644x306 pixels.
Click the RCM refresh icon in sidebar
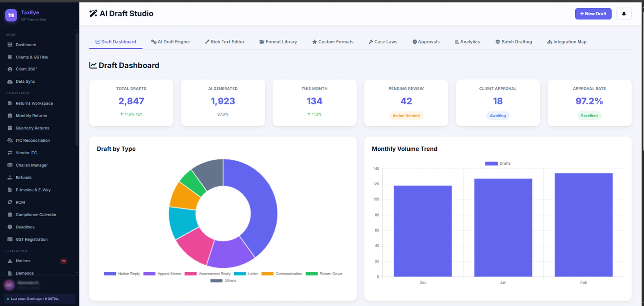(10, 202)
